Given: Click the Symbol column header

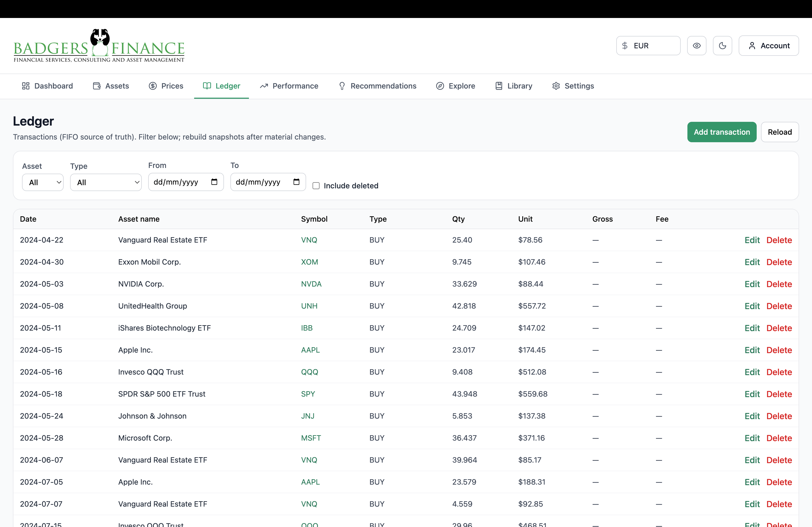Looking at the screenshot, I should pos(314,219).
